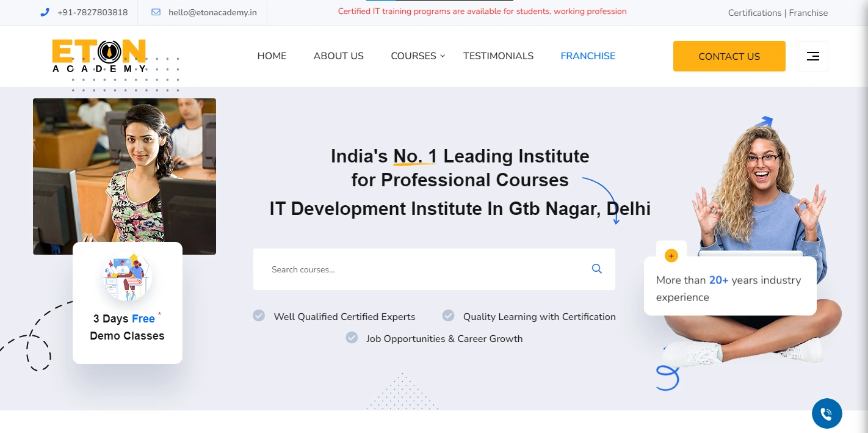
Task: Click the envelope email icon
Action: (x=156, y=12)
